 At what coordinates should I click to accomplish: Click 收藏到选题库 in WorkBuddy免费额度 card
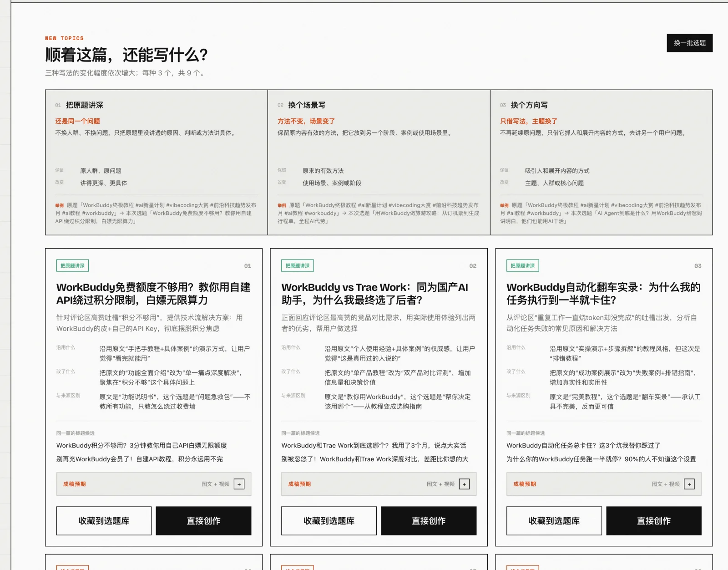point(104,521)
